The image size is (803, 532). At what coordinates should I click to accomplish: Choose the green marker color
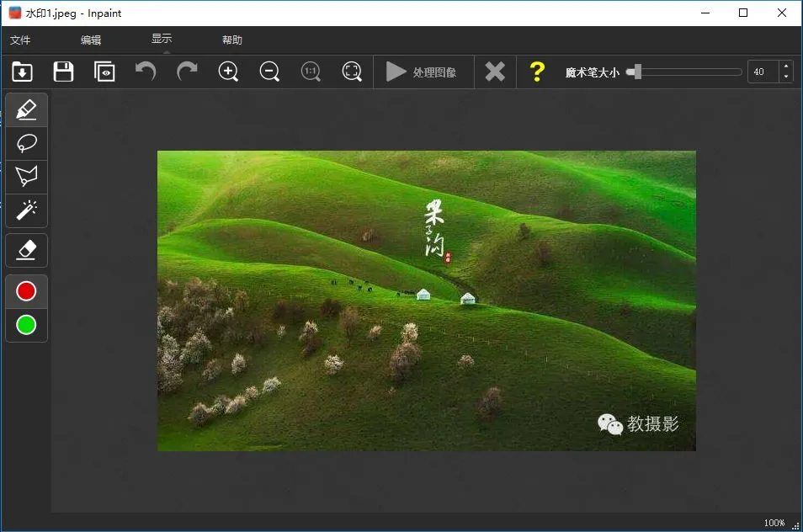pyautogui.click(x=26, y=325)
